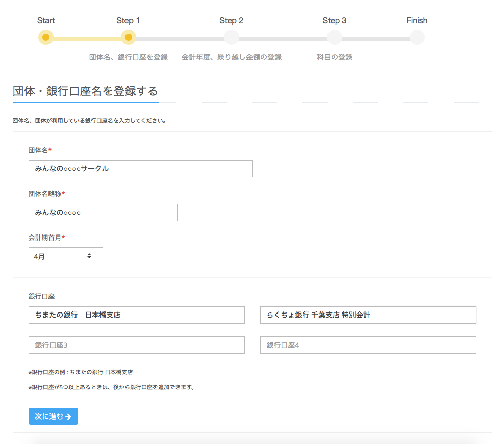Focus the empty 銀行口座3 field
This screenshot has height=444, width=504.
(136, 345)
